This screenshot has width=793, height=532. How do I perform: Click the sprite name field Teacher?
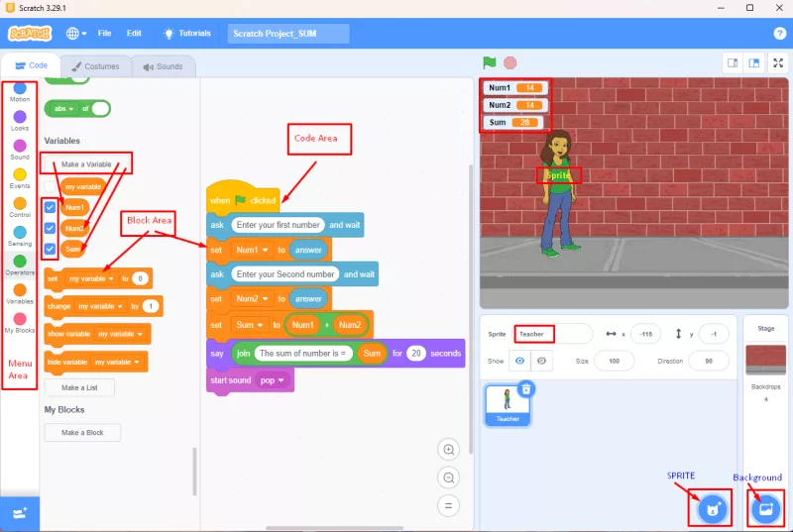click(x=553, y=334)
